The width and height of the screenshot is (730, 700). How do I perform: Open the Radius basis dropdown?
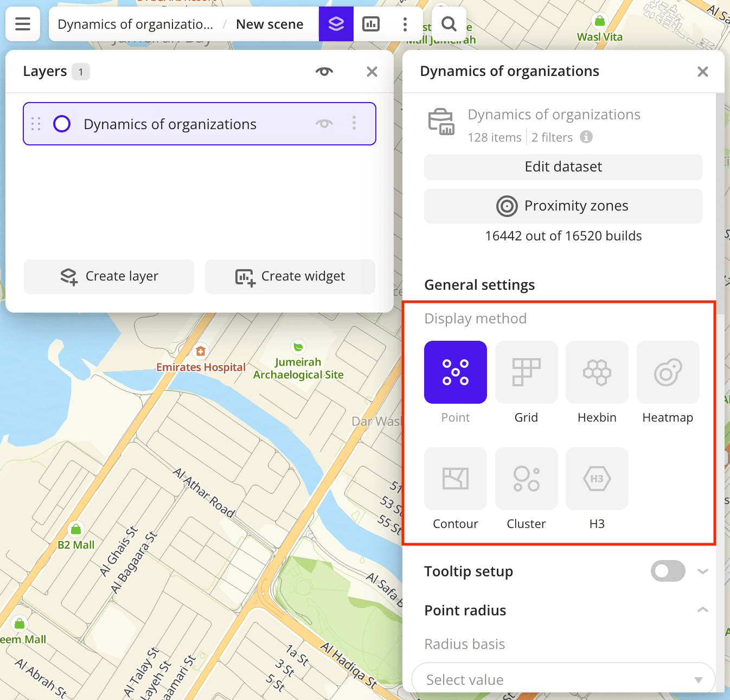563,679
